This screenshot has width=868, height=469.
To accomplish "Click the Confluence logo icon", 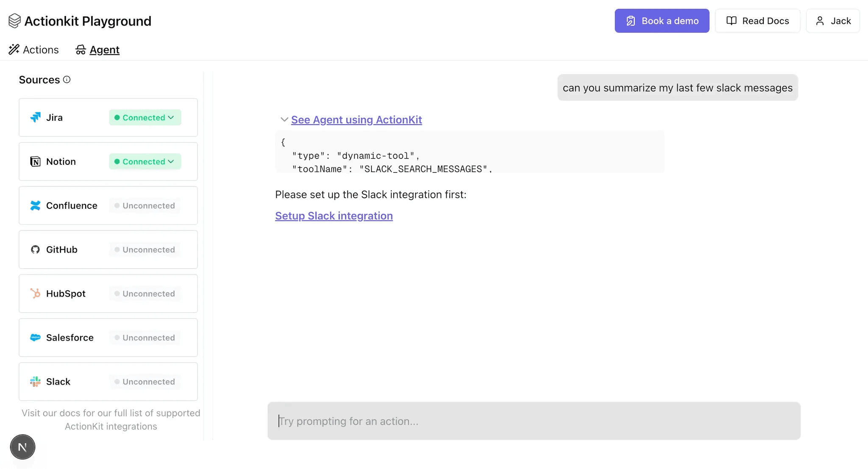I will tap(36, 205).
